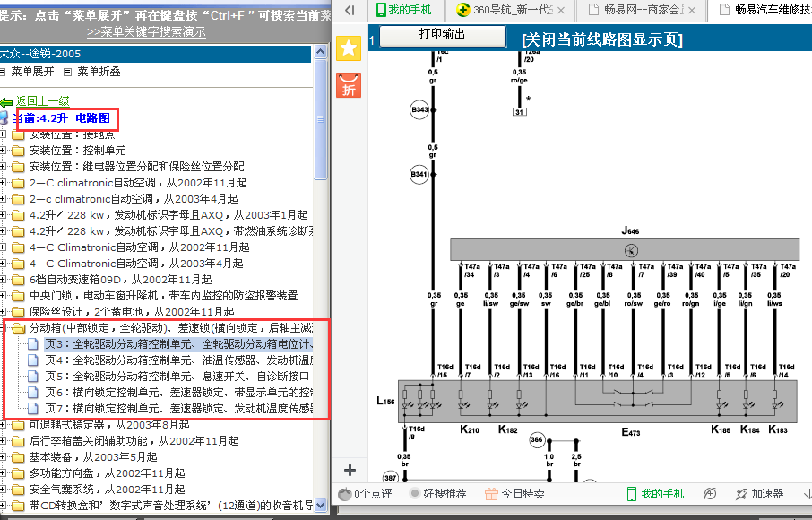Screen dimensions: 812x520
Task: Click the 好搜推荐 status item
Action: tap(438, 494)
